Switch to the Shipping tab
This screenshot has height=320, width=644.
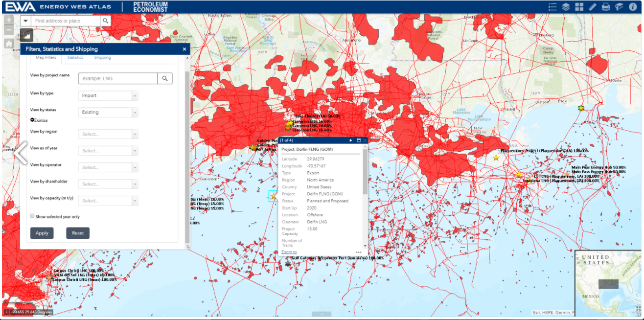coord(102,58)
